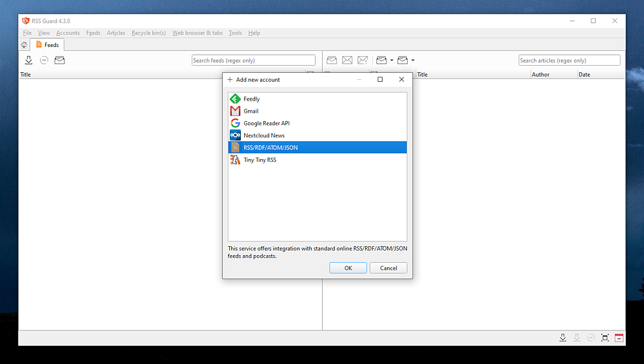Viewport: 644px width, 364px height.
Task: Select the Nextcloud News icon
Action: pos(235,135)
